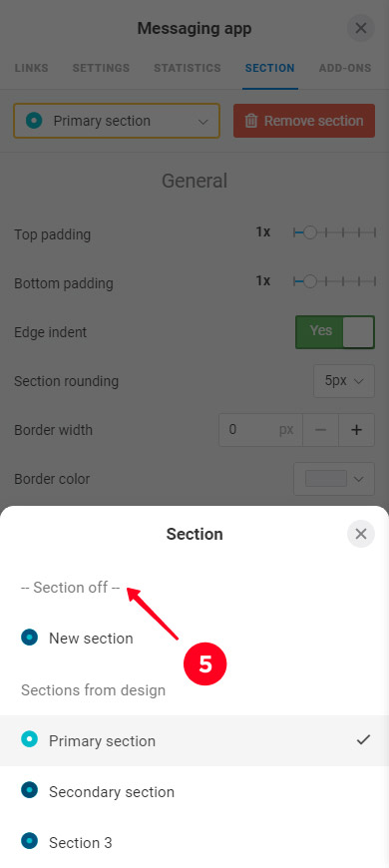Click the New section circle icon

coord(29,638)
